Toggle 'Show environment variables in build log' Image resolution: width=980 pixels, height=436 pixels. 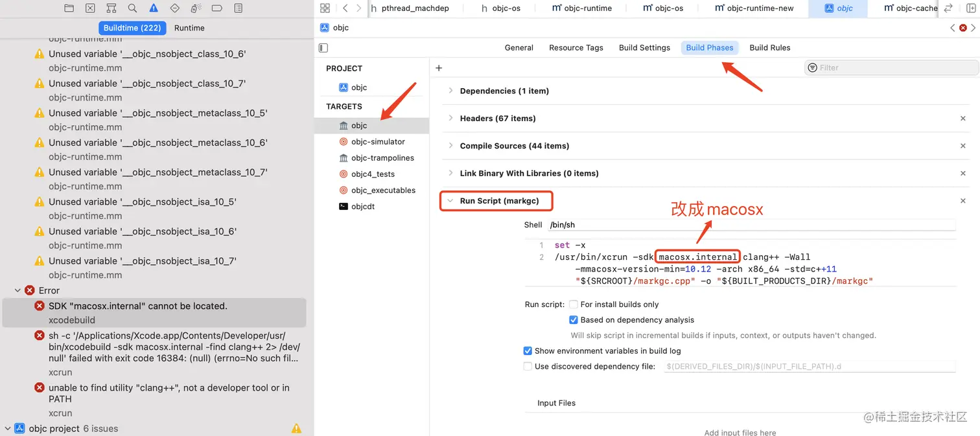point(528,351)
